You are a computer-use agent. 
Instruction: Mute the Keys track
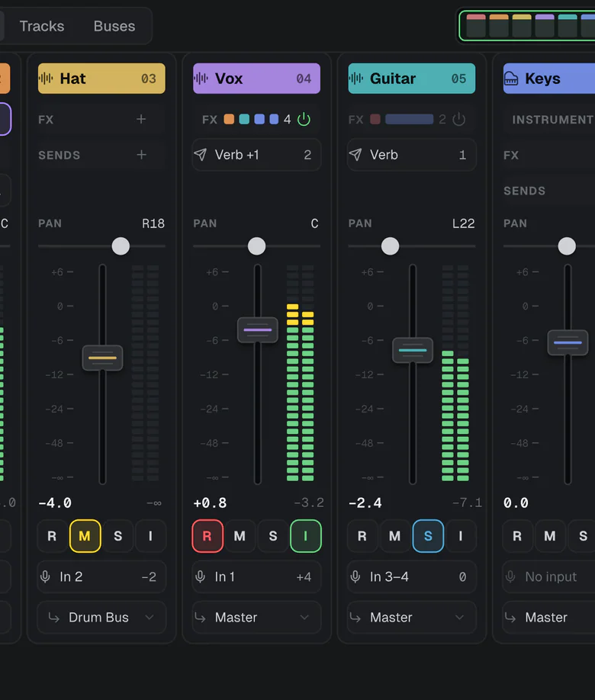pyautogui.click(x=550, y=536)
